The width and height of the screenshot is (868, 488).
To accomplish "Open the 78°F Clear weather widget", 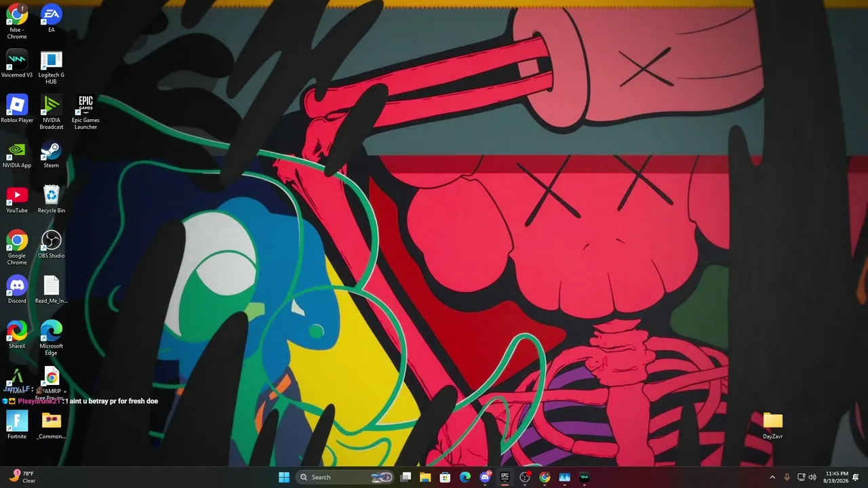I will point(22,477).
